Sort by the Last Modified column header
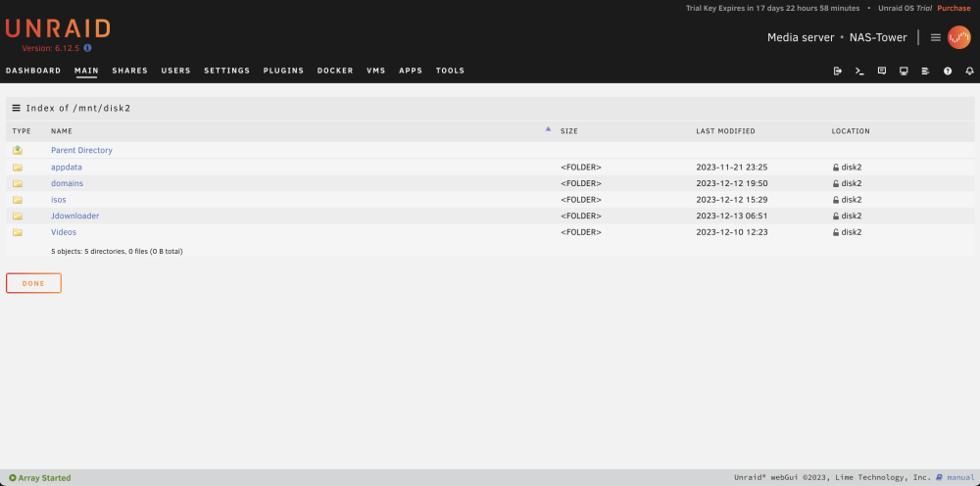 [x=725, y=131]
